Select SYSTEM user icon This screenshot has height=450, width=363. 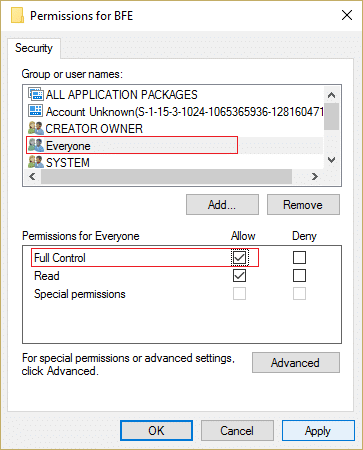coord(36,162)
